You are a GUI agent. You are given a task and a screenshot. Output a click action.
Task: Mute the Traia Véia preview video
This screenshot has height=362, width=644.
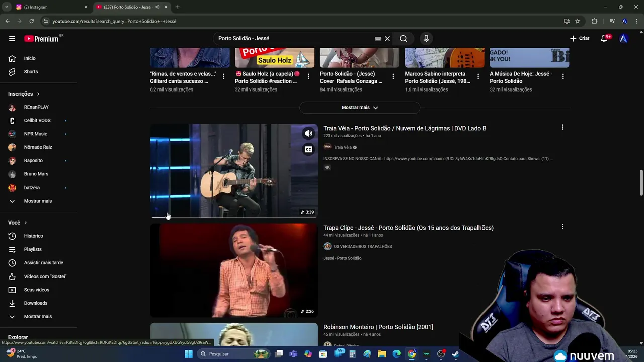tap(308, 134)
